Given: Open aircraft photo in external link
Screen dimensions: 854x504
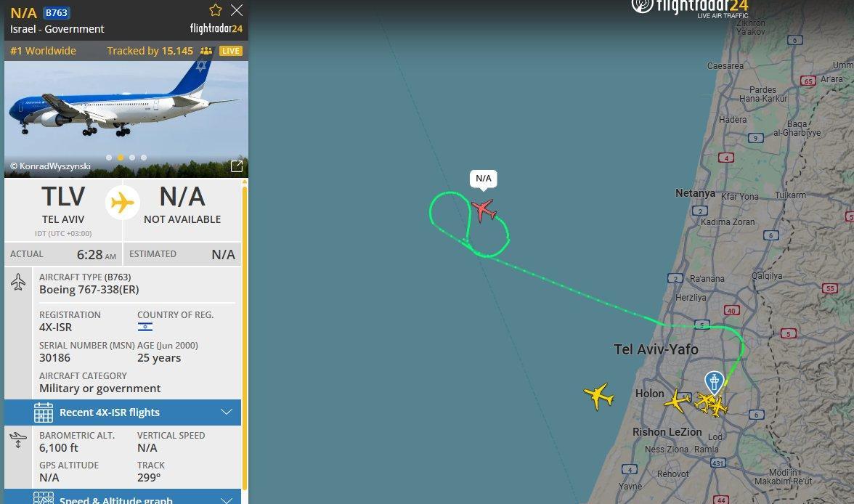Looking at the screenshot, I should tap(237, 166).
